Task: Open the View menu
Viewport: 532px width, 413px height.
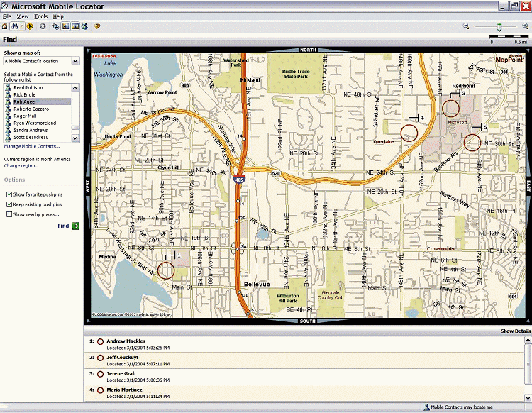Action: click(23, 16)
